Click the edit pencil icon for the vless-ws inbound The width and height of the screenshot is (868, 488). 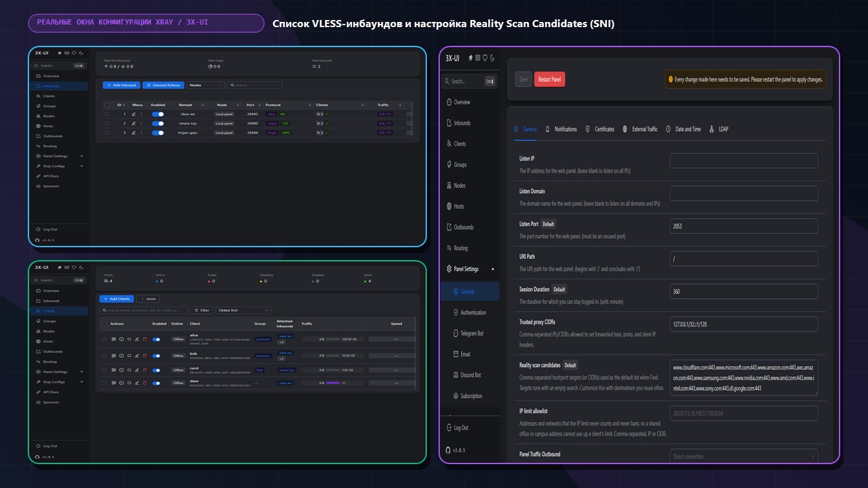point(134,114)
